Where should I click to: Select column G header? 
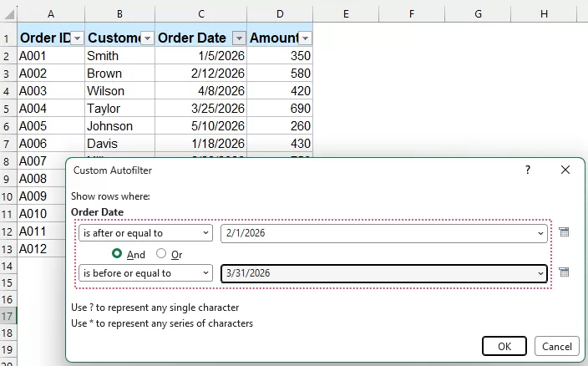point(478,14)
